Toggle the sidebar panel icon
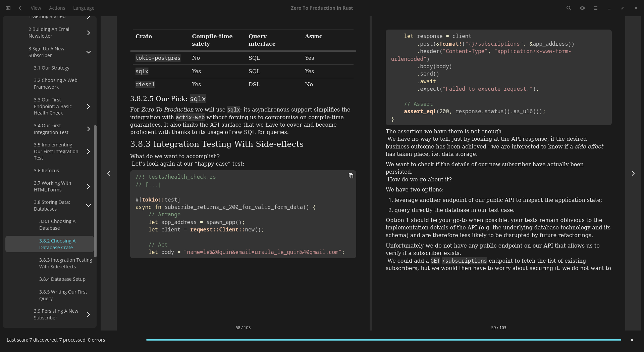Image resolution: width=644 pixels, height=352 pixels. [8, 8]
